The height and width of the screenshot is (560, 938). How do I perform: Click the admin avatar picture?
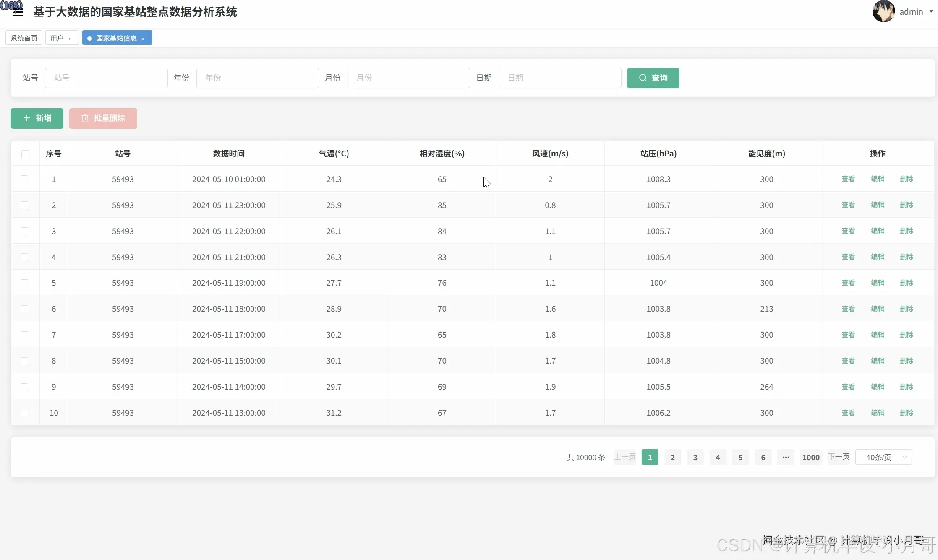coord(883,11)
